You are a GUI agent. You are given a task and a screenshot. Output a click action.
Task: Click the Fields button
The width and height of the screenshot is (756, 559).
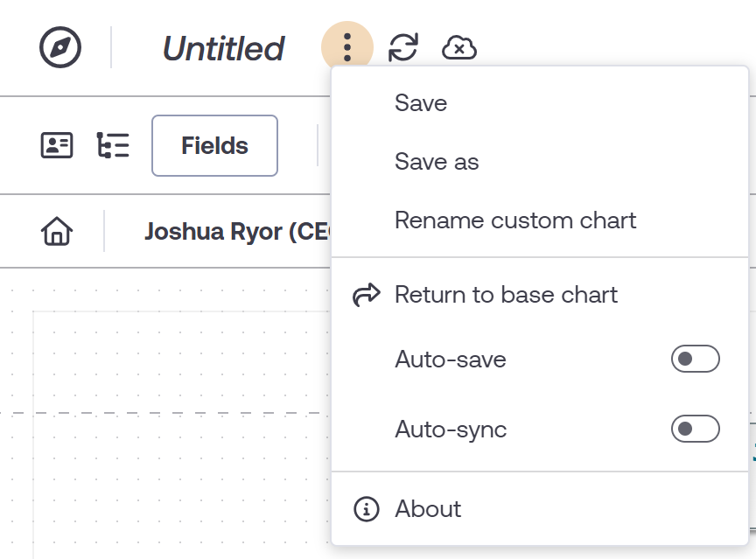click(214, 145)
